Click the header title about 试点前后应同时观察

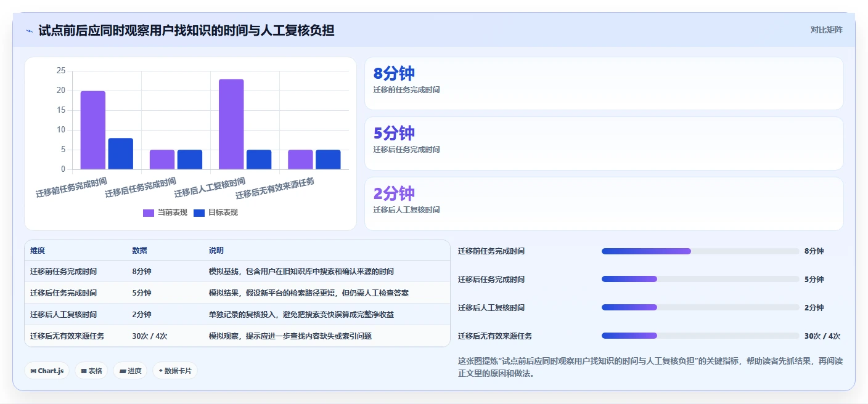(186, 30)
